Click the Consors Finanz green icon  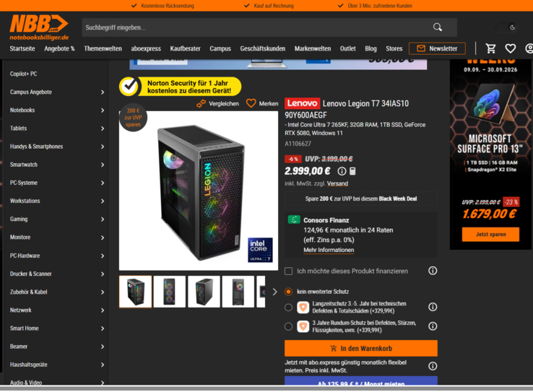pyautogui.click(x=294, y=219)
